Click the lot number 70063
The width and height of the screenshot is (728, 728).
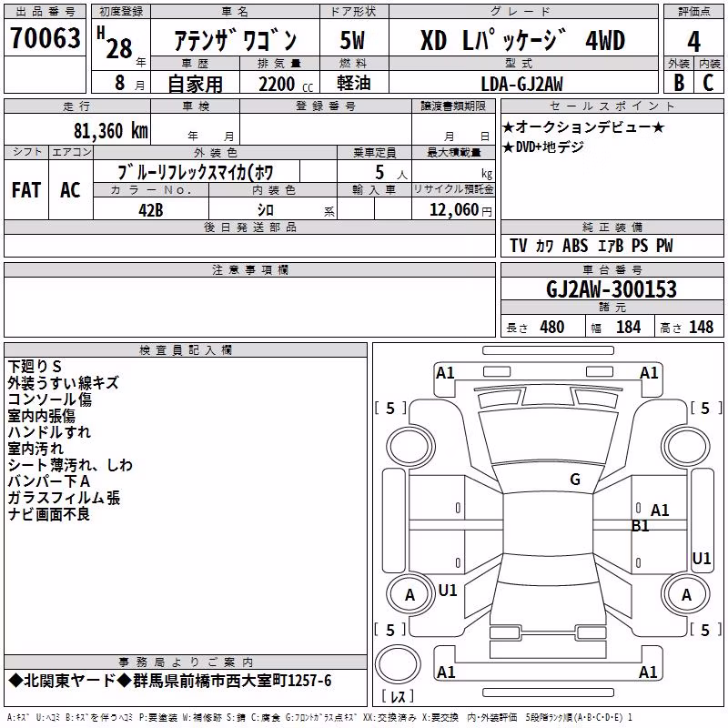pyautogui.click(x=45, y=38)
